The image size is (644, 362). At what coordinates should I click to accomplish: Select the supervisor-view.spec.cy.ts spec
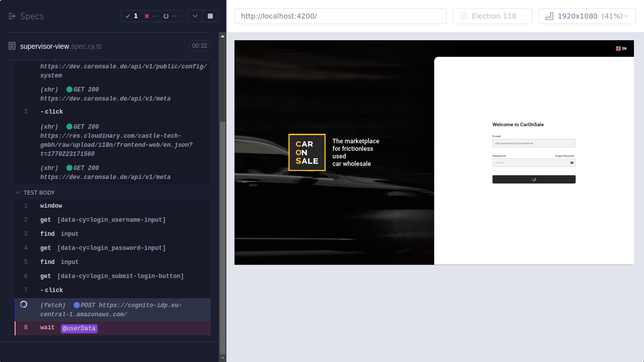coord(60,46)
